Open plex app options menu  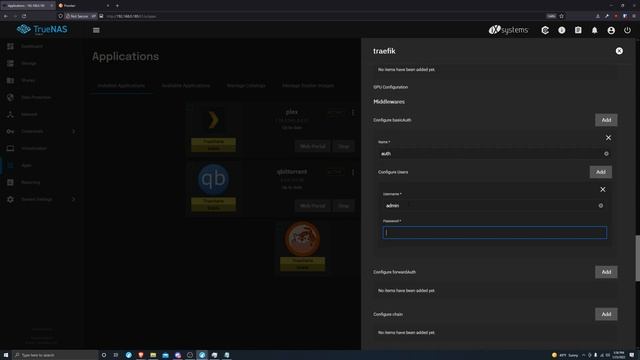pos(353,112)
